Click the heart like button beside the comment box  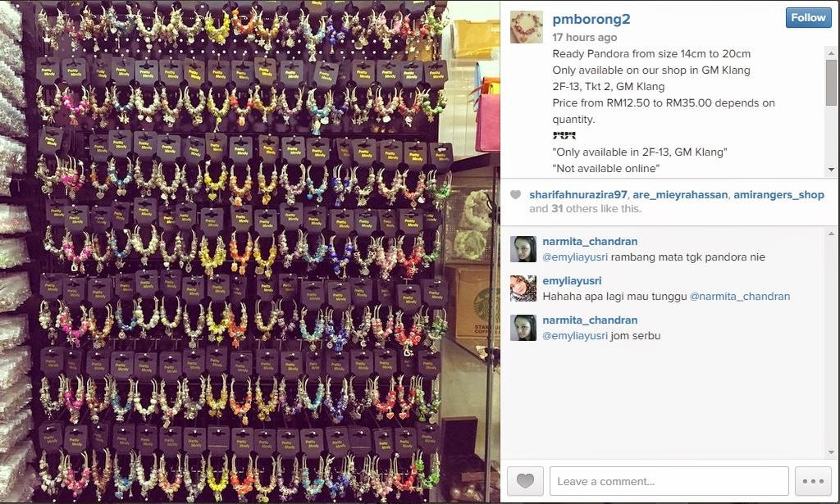click(x=525, y=481)
